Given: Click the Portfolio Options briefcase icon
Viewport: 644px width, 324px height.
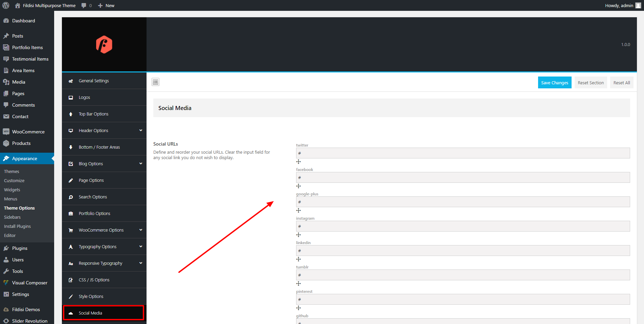Looking at the screenshot, I should (71, 214).
